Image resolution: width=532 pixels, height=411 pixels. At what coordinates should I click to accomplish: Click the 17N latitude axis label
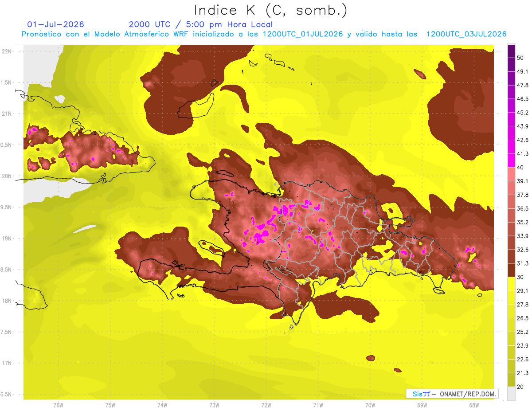click(7, 363)
